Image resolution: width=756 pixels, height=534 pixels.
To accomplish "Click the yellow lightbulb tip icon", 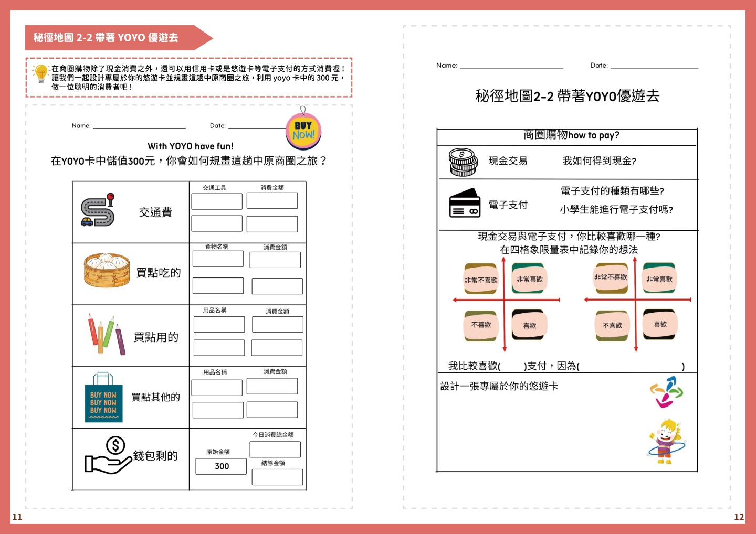I will (41, 73).
